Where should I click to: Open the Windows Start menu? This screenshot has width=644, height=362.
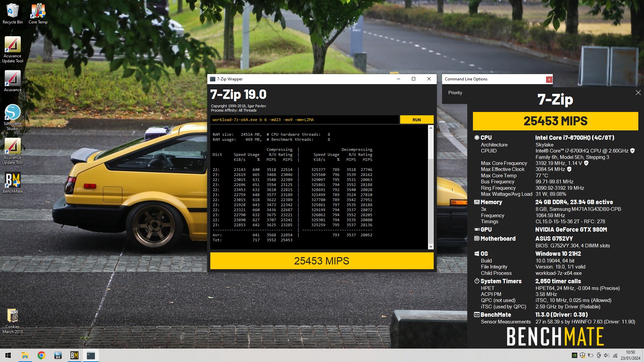coord(8,355)
